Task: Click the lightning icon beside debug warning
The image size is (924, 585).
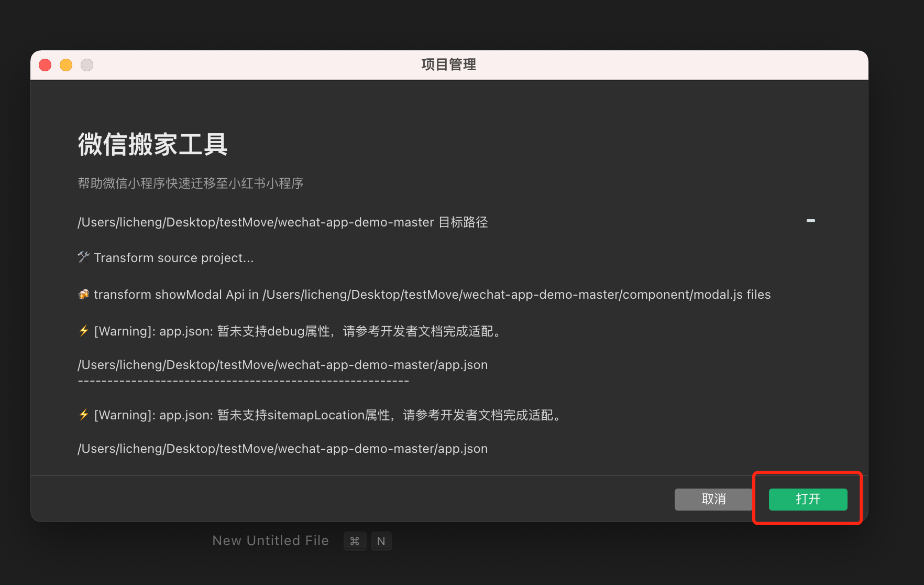Action: [x=84, y=331]
